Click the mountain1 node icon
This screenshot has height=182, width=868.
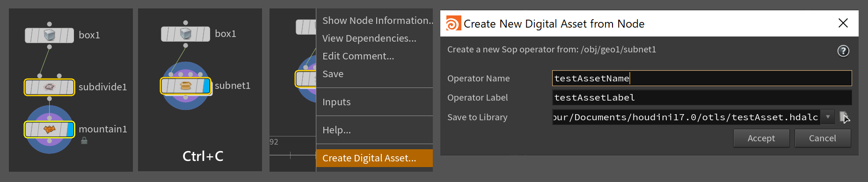(50, 130)
